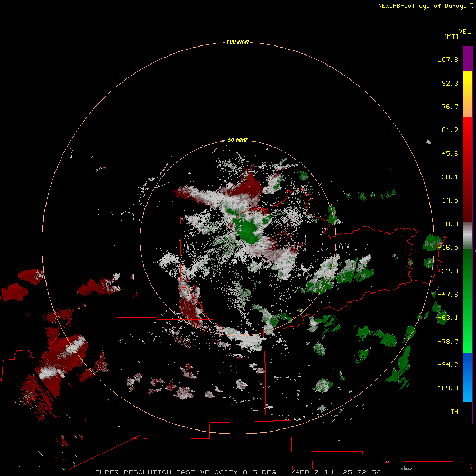Viewport: 476px width, 476px height.
Task: Click the bottom product title caption
Action: tap(237, 472)
